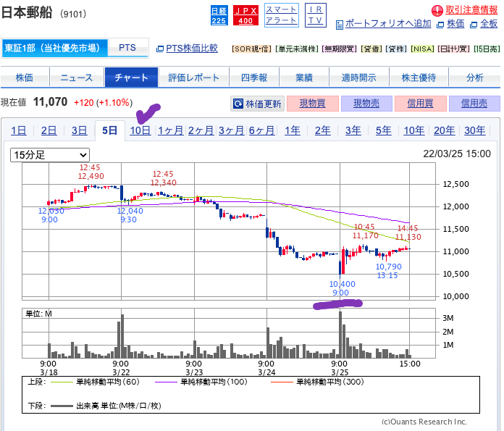
Task: Select the 1ヶ月 chart period
Action: pyautogui.click(x=171, y=130)
